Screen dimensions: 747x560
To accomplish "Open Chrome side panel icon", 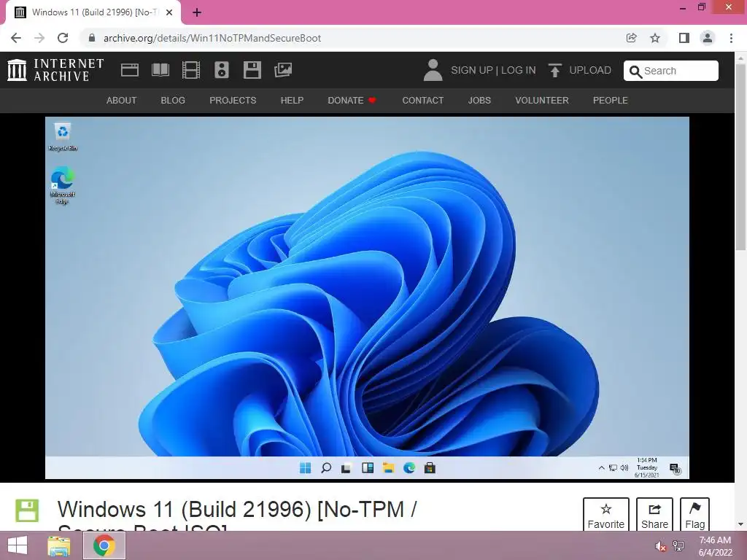I will (684, 38).
